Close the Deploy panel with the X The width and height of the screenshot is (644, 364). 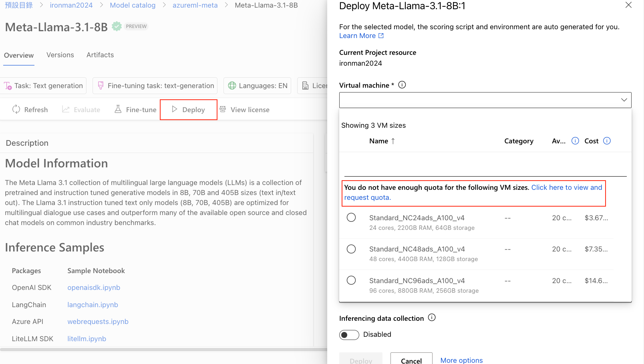628,5
